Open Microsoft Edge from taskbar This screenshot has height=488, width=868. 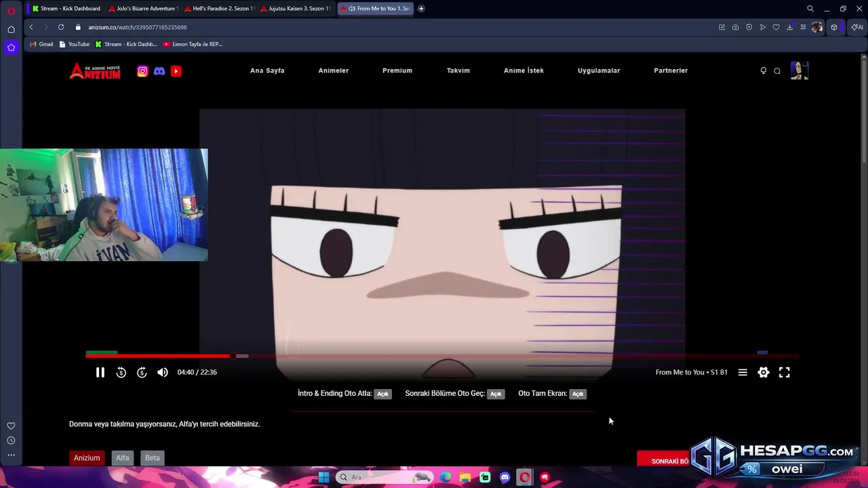[446, 477]
